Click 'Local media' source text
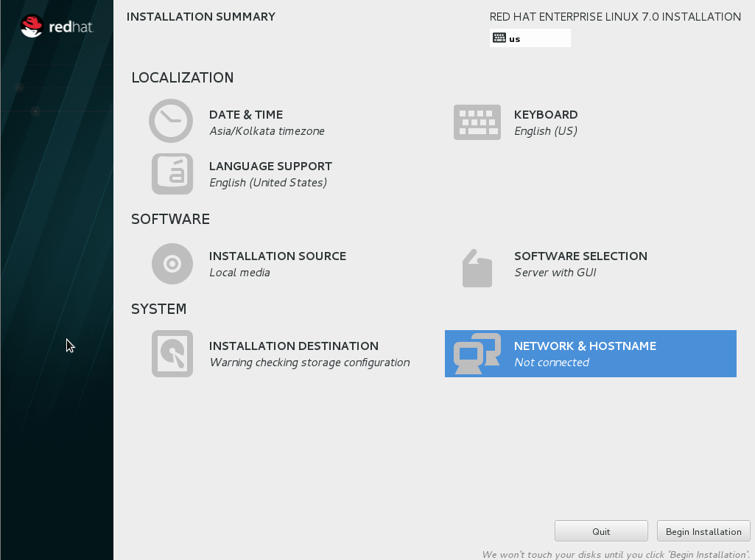755x560 pixels. click(x=240, y=273)
